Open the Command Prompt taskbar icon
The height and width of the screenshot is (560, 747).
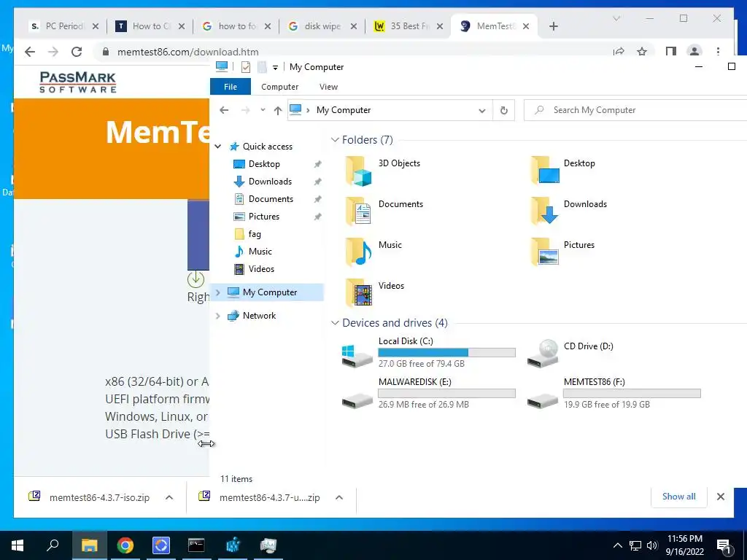196,545
